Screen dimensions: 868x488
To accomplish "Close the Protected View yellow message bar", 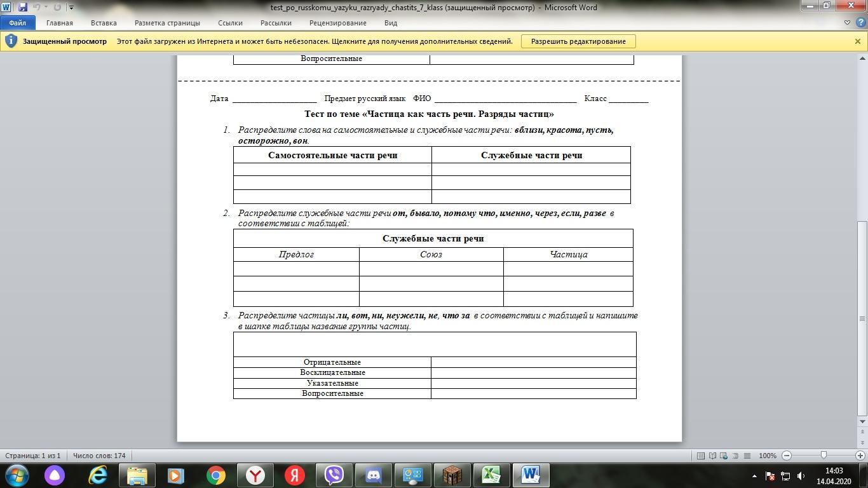I will click(x=857, y=41).
